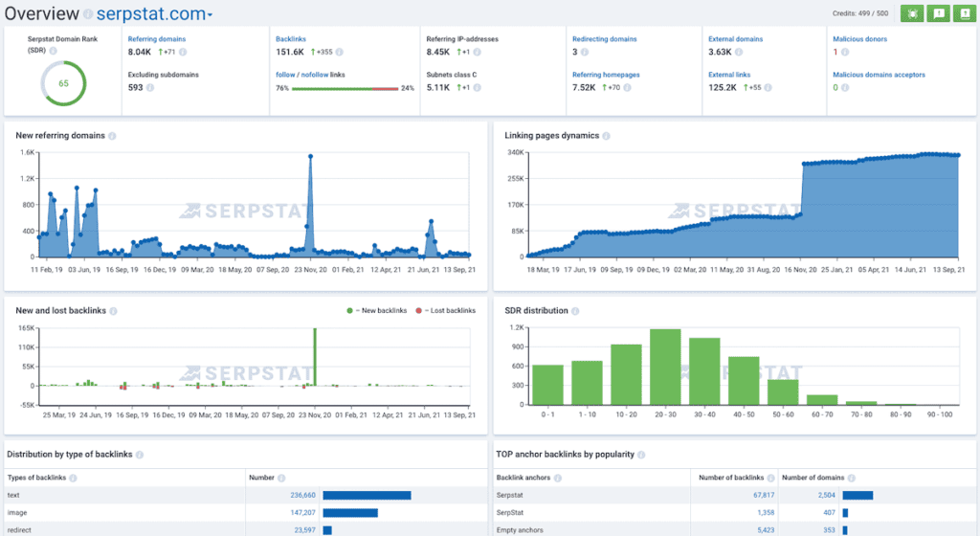
Task: Click the follow/nofollow ratio progress bar
Action: [x=345, y=89]
